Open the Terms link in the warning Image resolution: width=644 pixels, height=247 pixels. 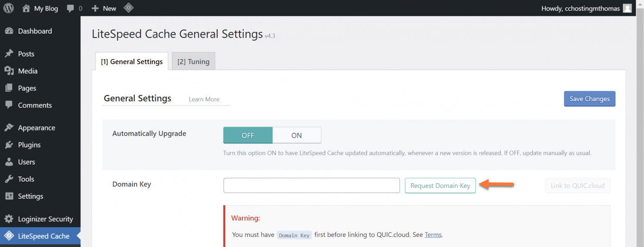pos(433,235)
